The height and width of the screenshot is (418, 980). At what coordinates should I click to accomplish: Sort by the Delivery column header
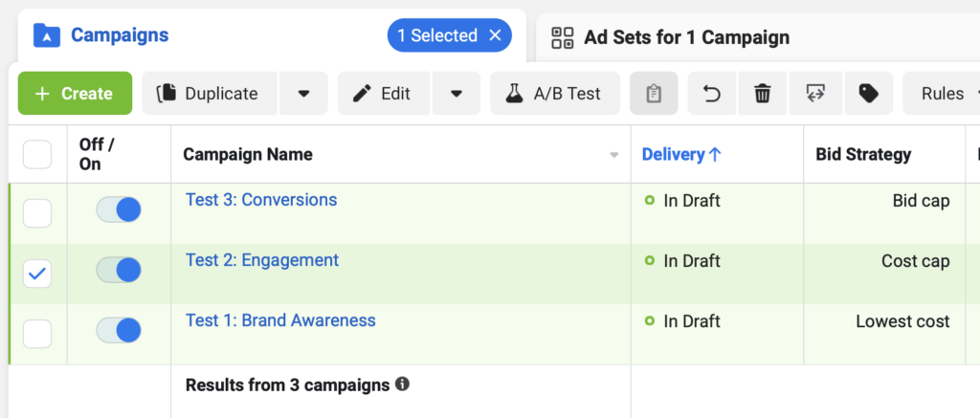681,154
